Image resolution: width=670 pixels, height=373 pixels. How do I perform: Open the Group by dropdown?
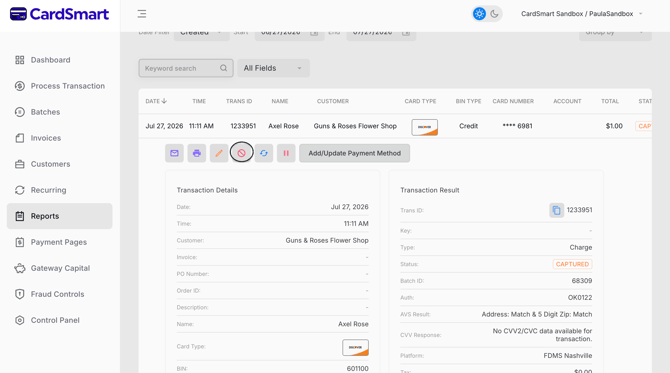[x=615, y=35]
